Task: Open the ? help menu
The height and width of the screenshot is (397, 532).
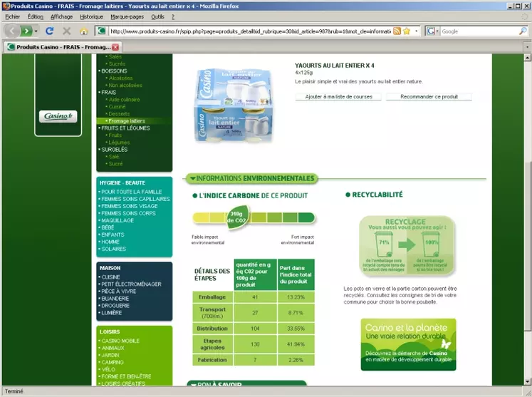Action: (x=173, y=16)
